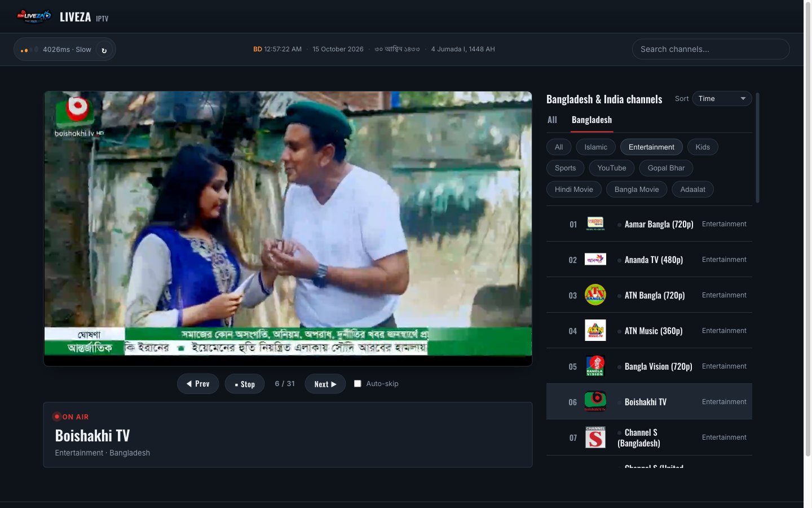Play Ananda TV (480p) channel
The height and width of the screenshot is (508, 812).
point(649,260)
